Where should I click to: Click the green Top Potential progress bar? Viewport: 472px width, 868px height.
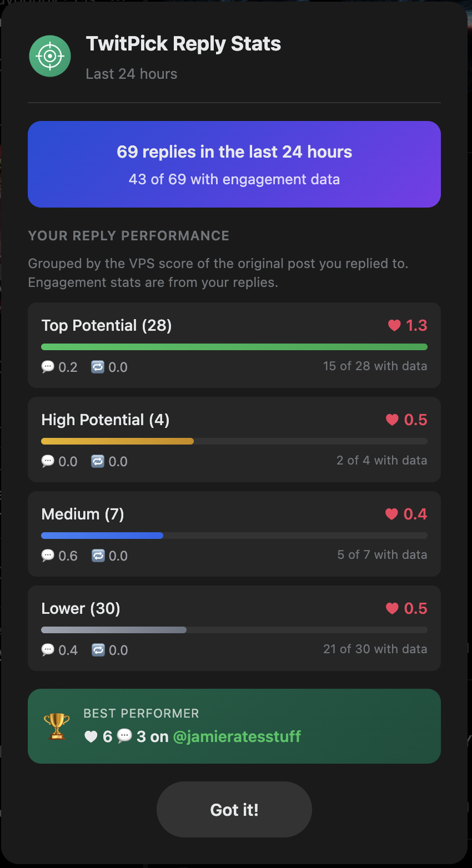(x=234, y=347)
